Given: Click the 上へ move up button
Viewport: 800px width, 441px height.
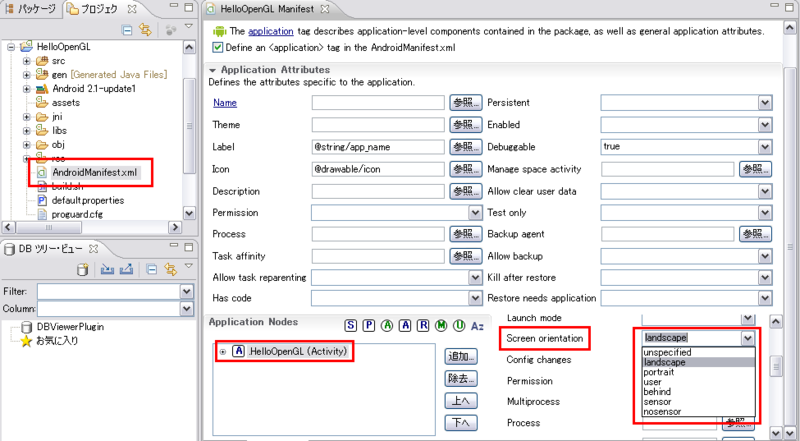Looking at the screenshot, I should (461, 401).
